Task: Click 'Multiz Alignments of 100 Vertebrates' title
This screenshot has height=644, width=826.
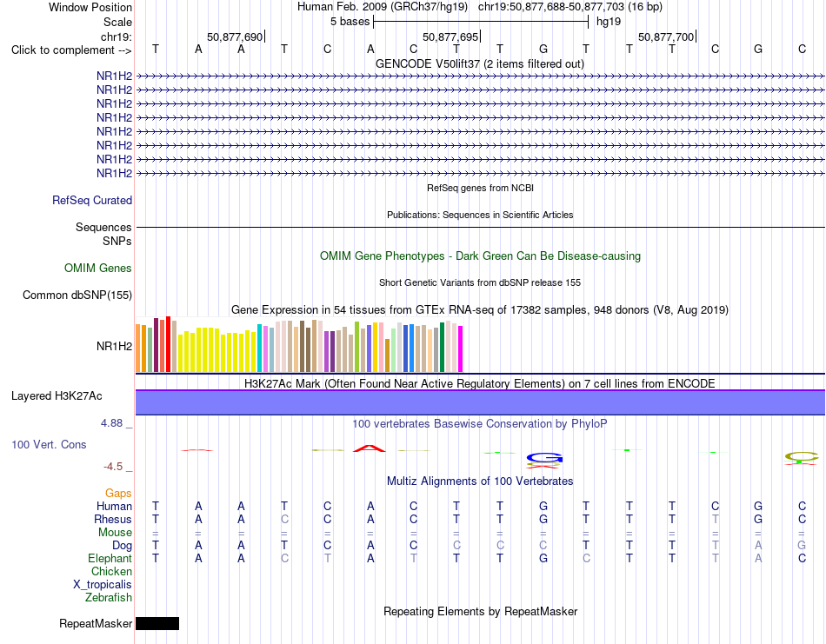Action: 480,481
